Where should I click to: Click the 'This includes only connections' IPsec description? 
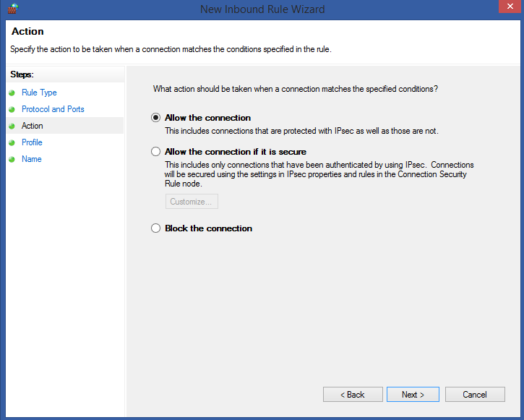point(319,174)
